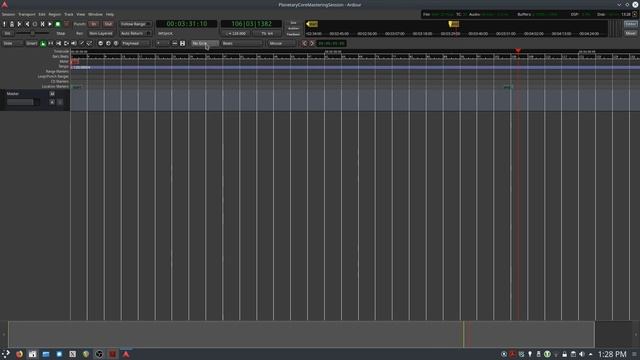640x360 pixels.
Task: Click the nudge clock display
Action: point(331,43)
